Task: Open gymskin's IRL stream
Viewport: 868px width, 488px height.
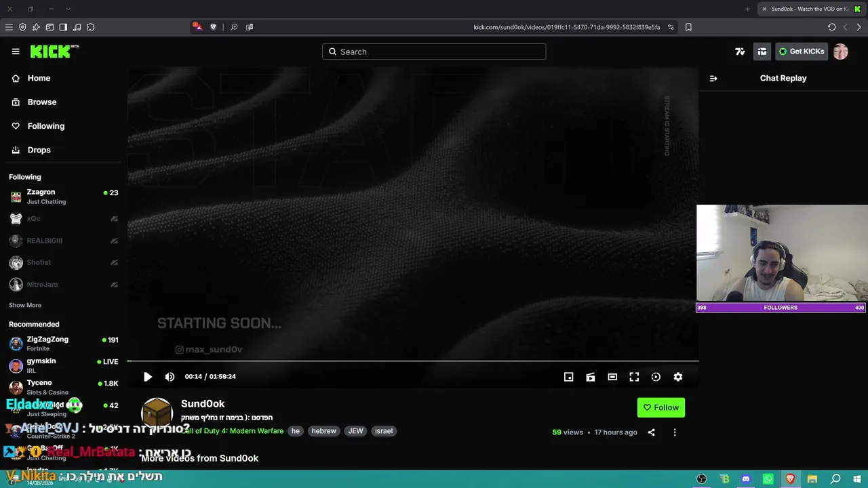Action: (x=64, y=365)
